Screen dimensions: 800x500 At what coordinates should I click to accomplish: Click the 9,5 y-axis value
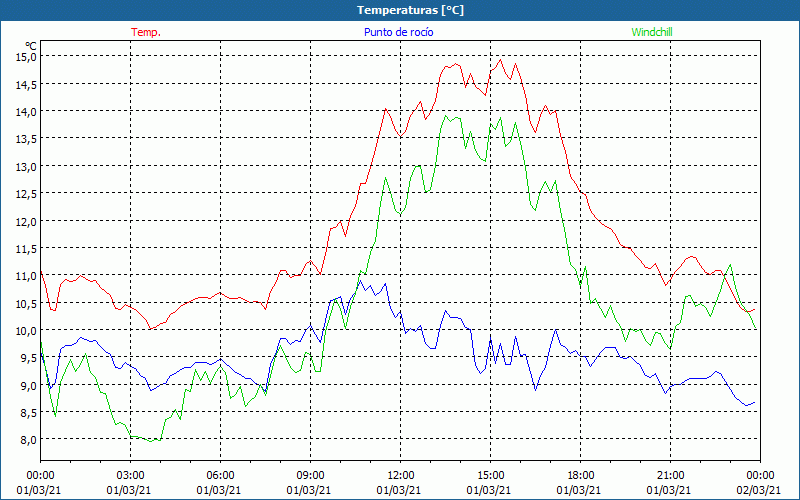[x=30, y=358]
